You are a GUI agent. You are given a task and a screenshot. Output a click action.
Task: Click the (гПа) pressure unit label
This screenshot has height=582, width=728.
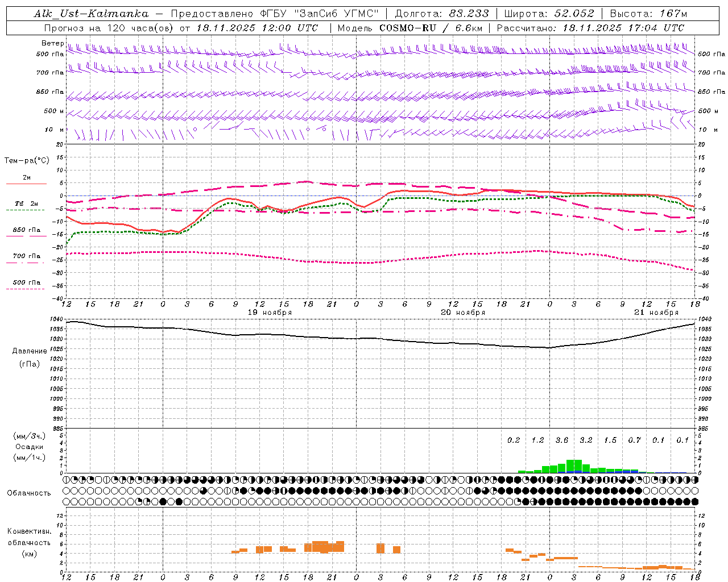pos(30,364)
